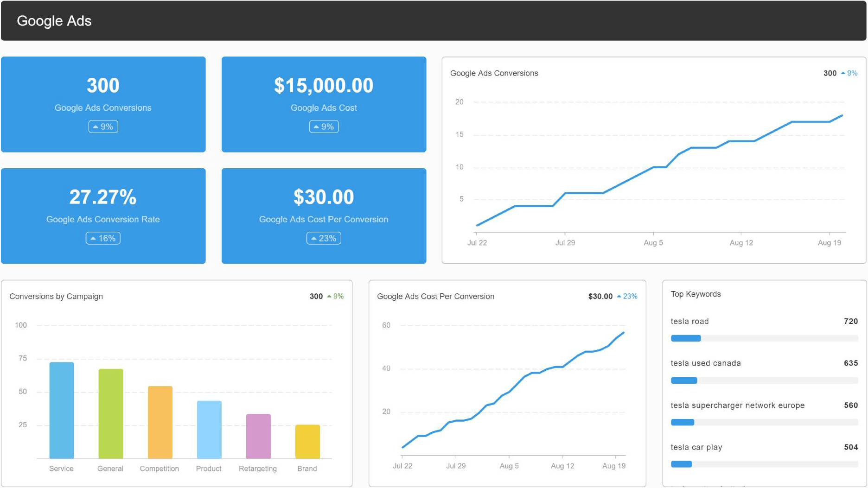Select the Google Ads Conversions KPI card
Image resolution: width=868 pixels, height=488 pixels.
coord(103,104)
